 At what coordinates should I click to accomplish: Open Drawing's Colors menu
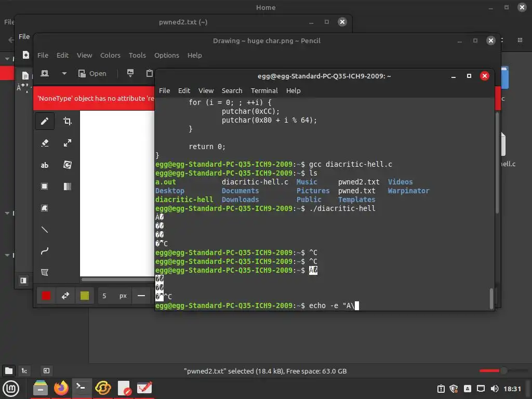pos(110,55)
